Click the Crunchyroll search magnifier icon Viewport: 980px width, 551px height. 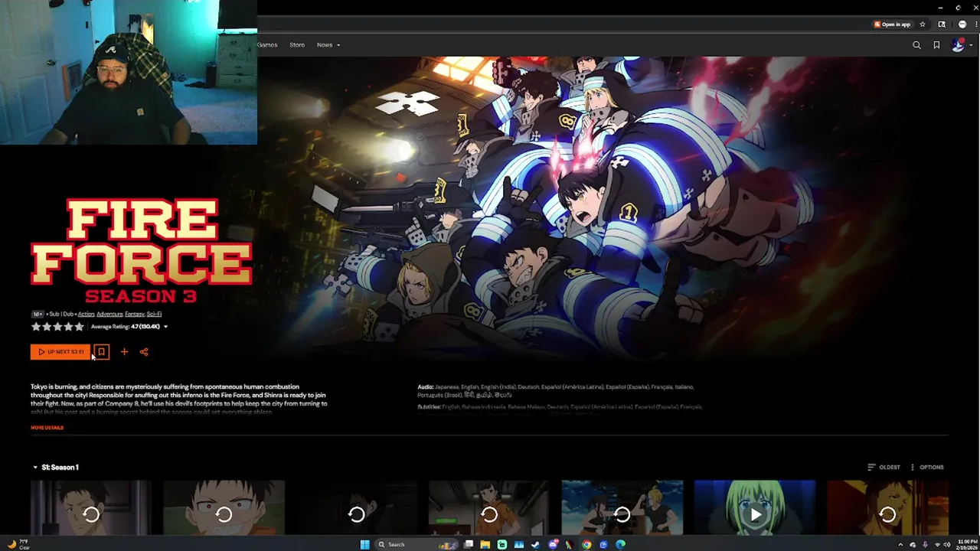coord(916,45)
